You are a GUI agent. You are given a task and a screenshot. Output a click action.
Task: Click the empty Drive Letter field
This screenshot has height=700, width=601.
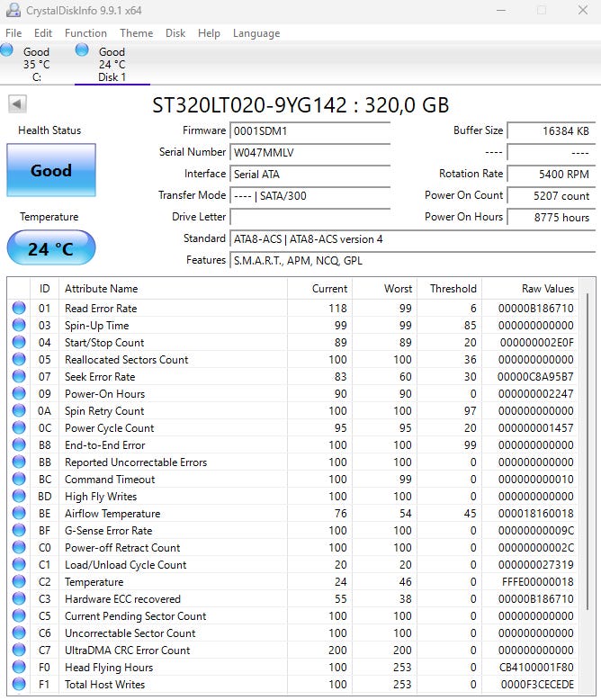click(309, 217)
